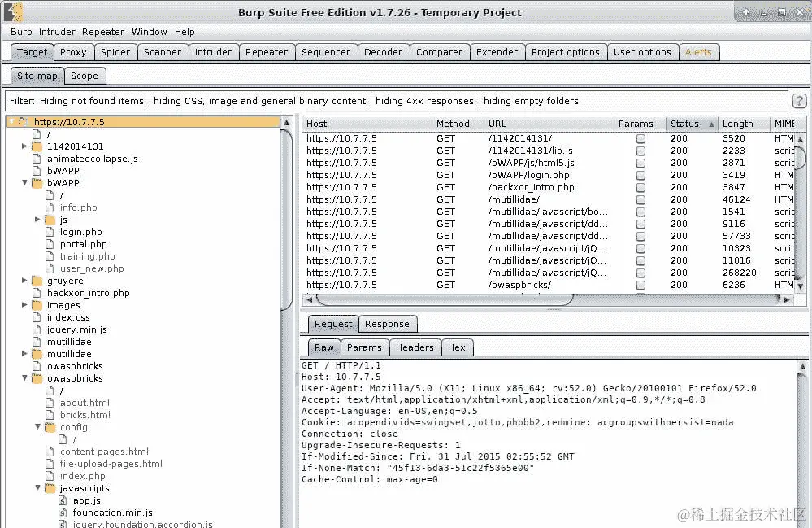Toggle Params checkbox for /1142014131/ row

[640, 139]
